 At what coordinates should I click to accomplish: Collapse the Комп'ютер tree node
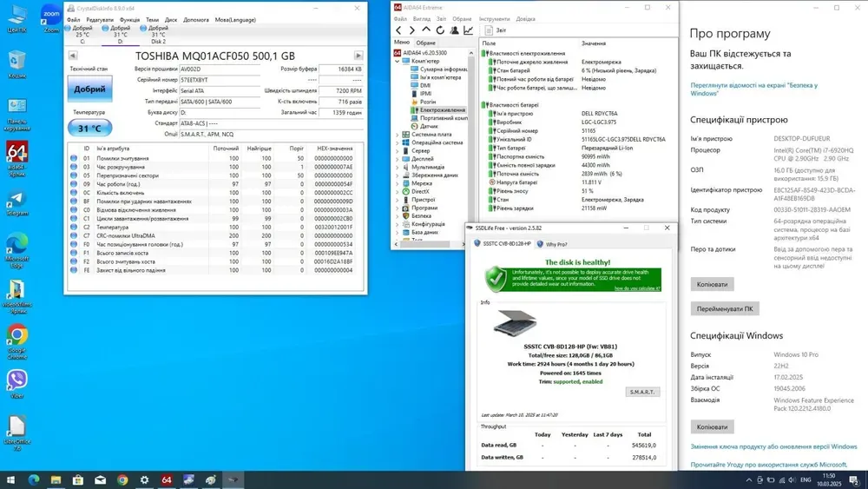(398, 62)
